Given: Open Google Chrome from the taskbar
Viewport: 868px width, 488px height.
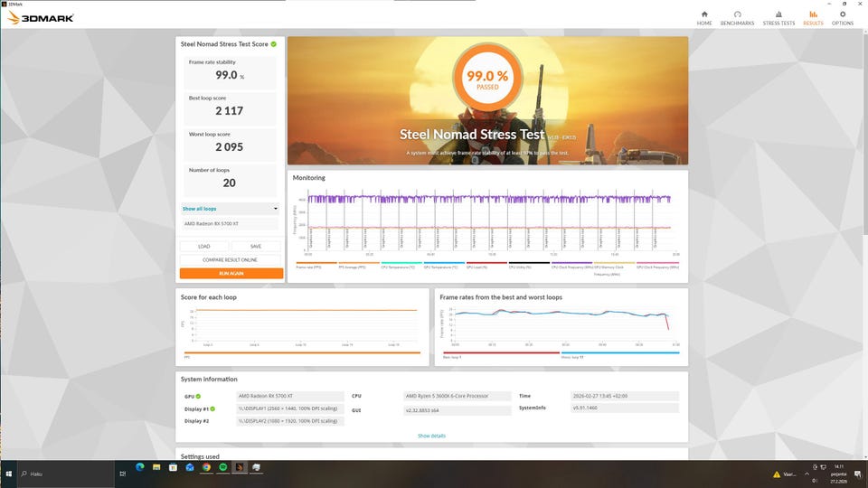Looking at the screenshot, I should click(x=206, y=467).
